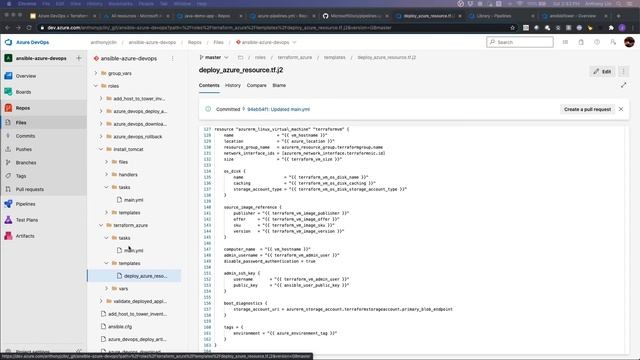Expand the add_host_to_tower_inv folder
Screen dimensions: 640x360
point(101,98)
